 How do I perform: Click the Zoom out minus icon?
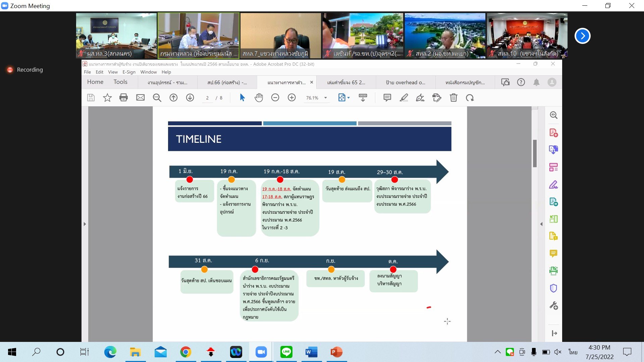[275, 98]
